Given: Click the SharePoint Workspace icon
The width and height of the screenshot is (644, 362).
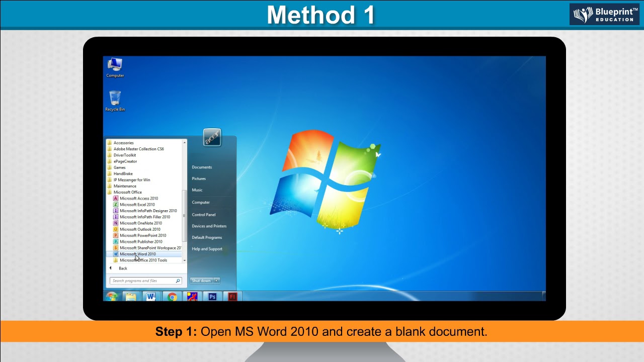Looking at the screenshot, I should click(116, 248).
